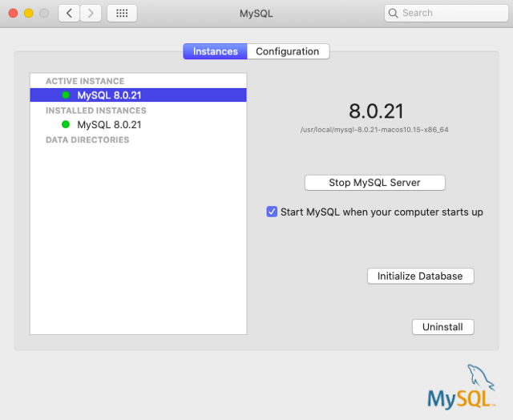This screenshot has width=513, height=420.
Task: Open the Configuration tab
Action: click(x=288, y=51)
